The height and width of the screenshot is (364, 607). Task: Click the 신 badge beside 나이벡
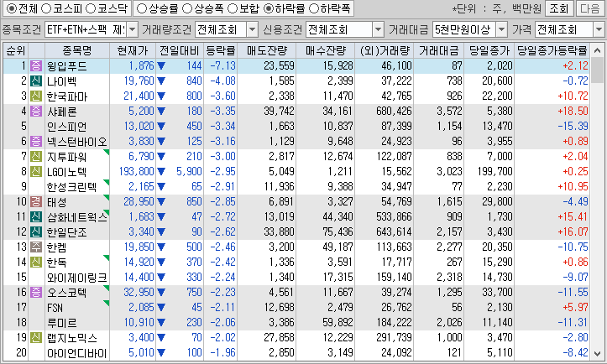coord(36,81)
